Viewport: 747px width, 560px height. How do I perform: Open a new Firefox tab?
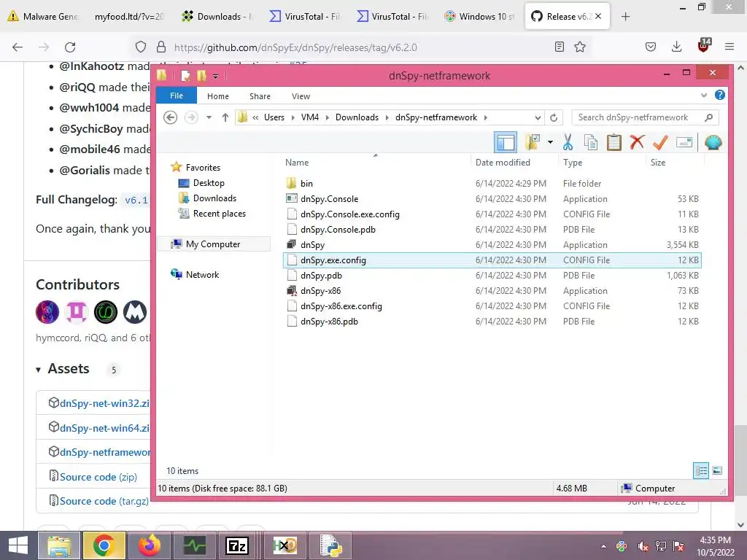pyautogui.click(x=625, y=17)
